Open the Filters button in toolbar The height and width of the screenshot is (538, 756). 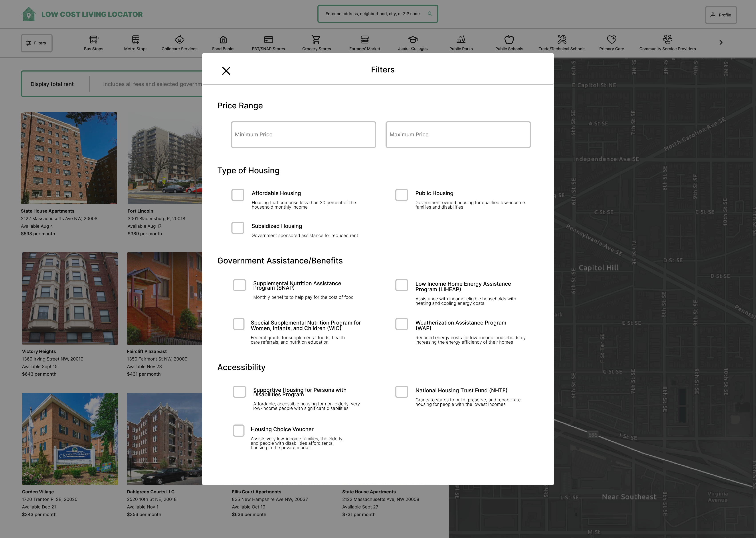click(x=37, y=43)
